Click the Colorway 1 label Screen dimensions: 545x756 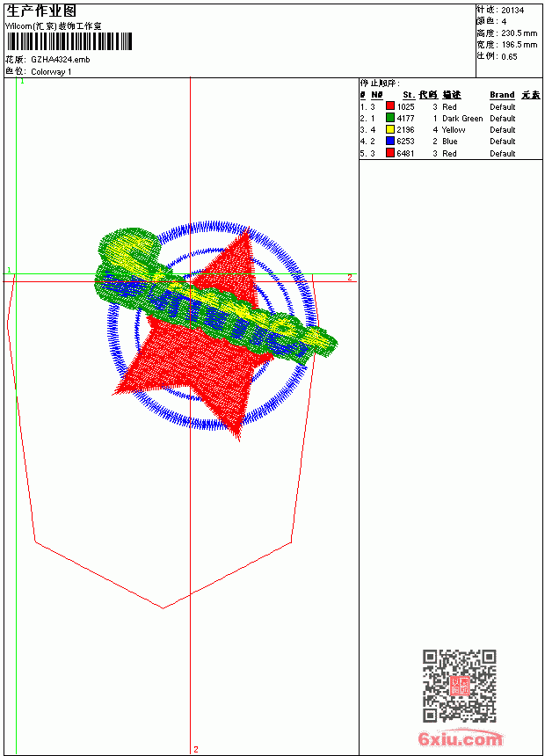coord(51,72)
